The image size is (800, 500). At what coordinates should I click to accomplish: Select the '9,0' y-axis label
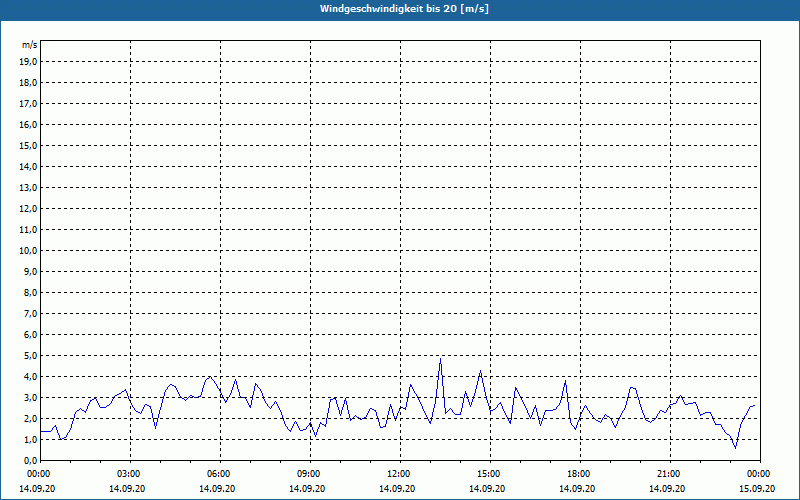[x=31, y=271]
